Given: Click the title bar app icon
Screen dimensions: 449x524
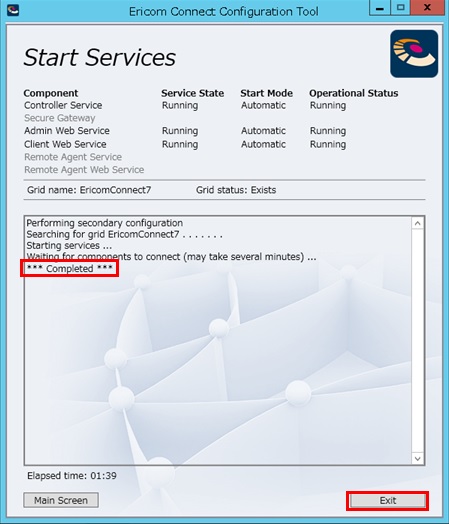Looking at the screenshot, I should click(x=13, y=10).
